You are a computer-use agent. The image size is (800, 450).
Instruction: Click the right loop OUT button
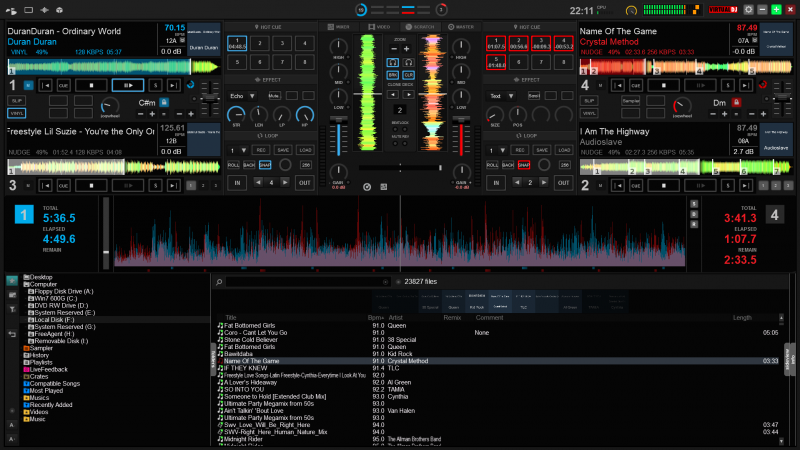click(x=563, y=183)
